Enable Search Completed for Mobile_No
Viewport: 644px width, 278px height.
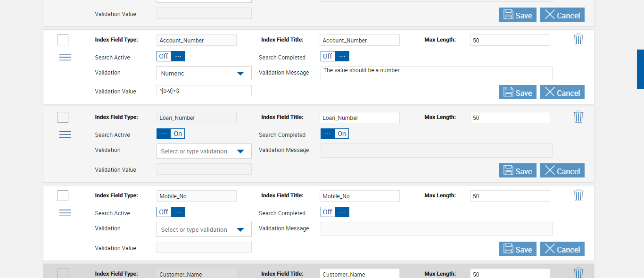pos(335,212)
